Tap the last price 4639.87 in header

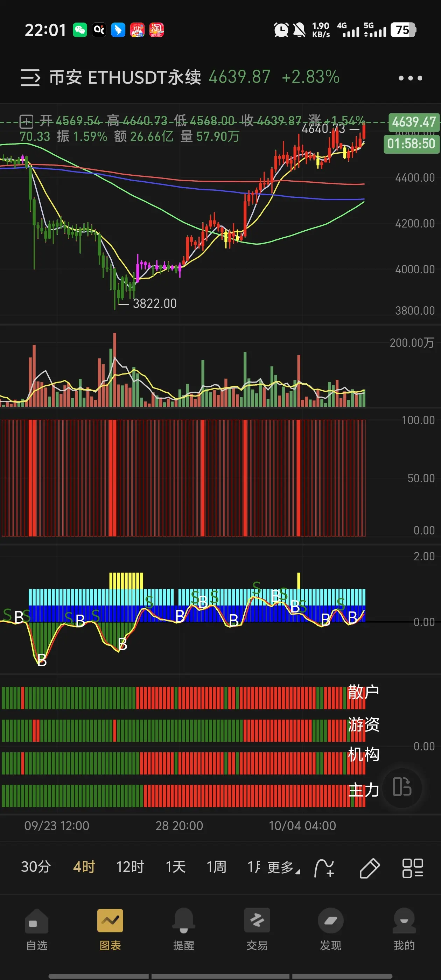click(x=239, y=77)
